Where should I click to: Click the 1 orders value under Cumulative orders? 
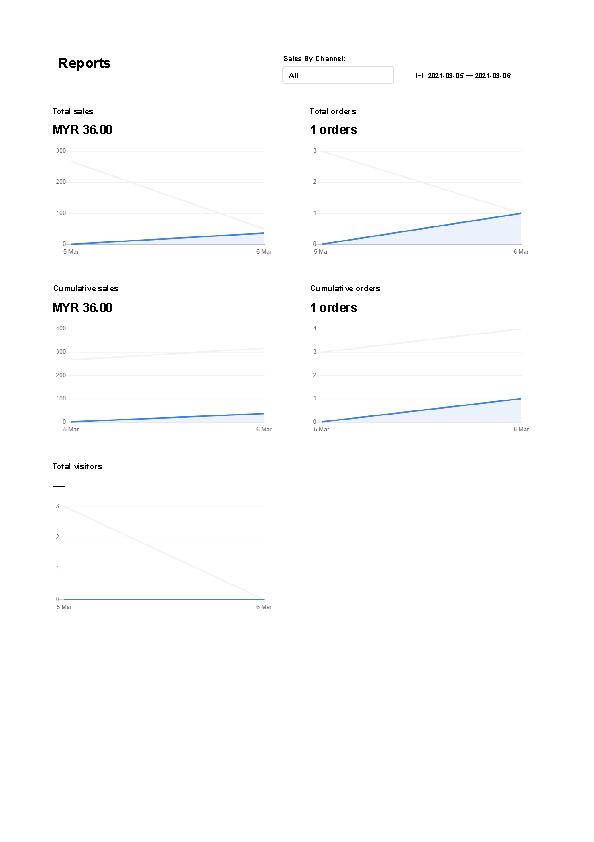coord(334,308)
